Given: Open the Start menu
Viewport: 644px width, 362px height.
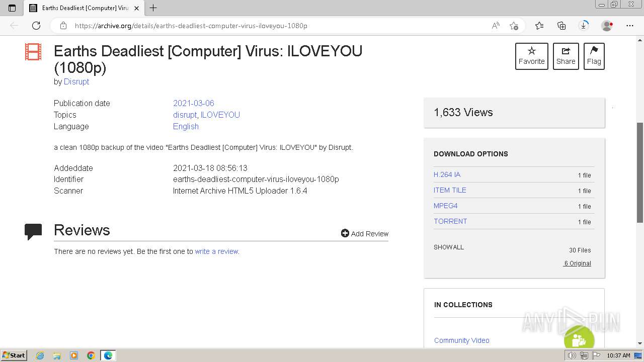Looking at the screenshot, I should (14, 355).
